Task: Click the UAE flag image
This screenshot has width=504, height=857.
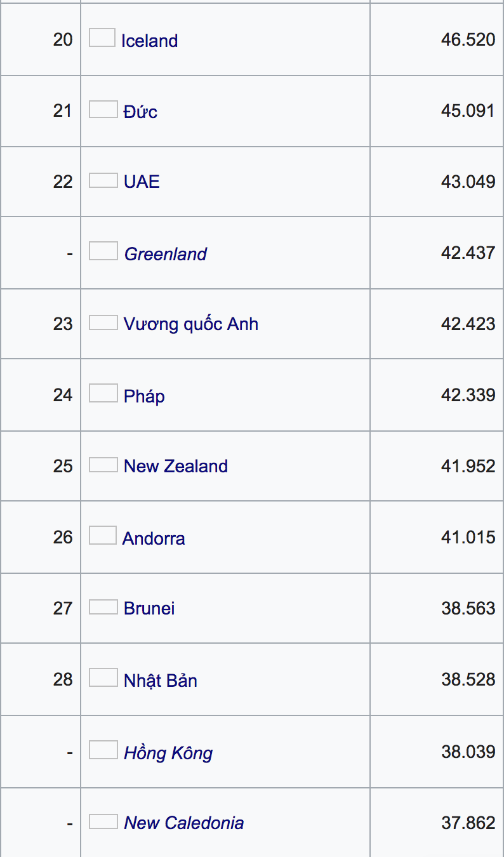Action: click(103, 180)
